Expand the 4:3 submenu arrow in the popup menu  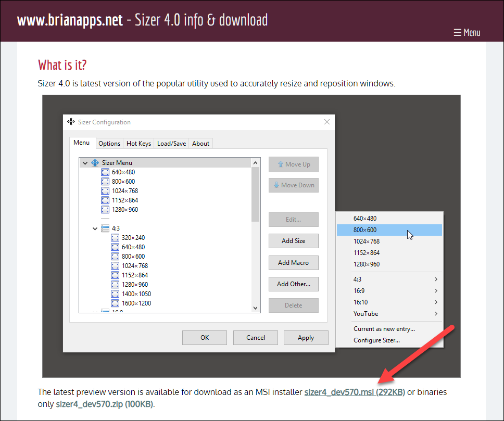(x=436, y=279)
